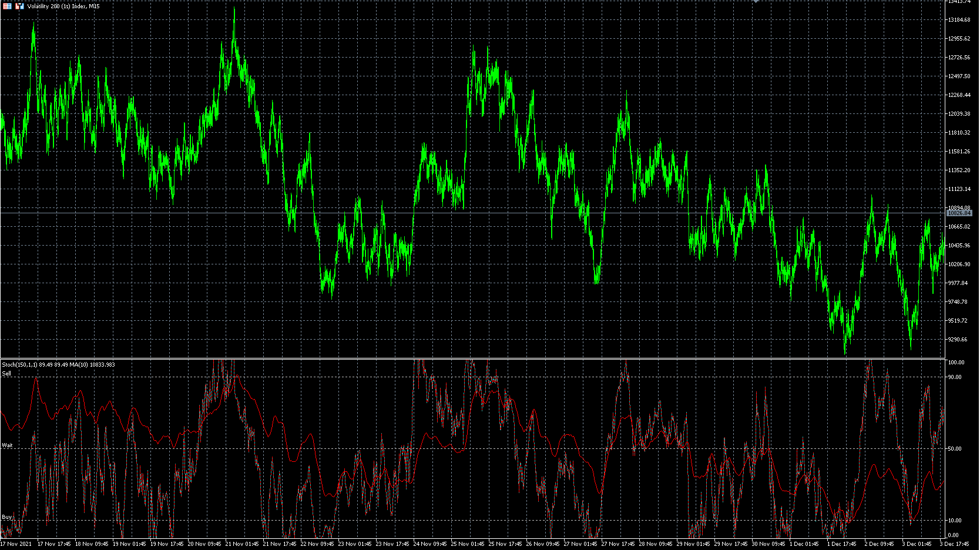The width and height of the screenshot is (980, 550).
Task: Click the 19 Nov 17:45 time label
Action: pos(167,544)
